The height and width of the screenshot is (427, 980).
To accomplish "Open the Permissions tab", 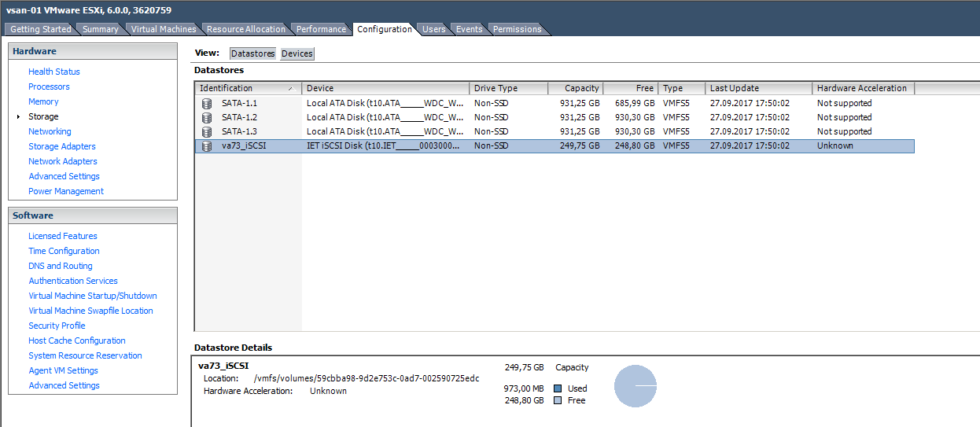I will (518, 29).
